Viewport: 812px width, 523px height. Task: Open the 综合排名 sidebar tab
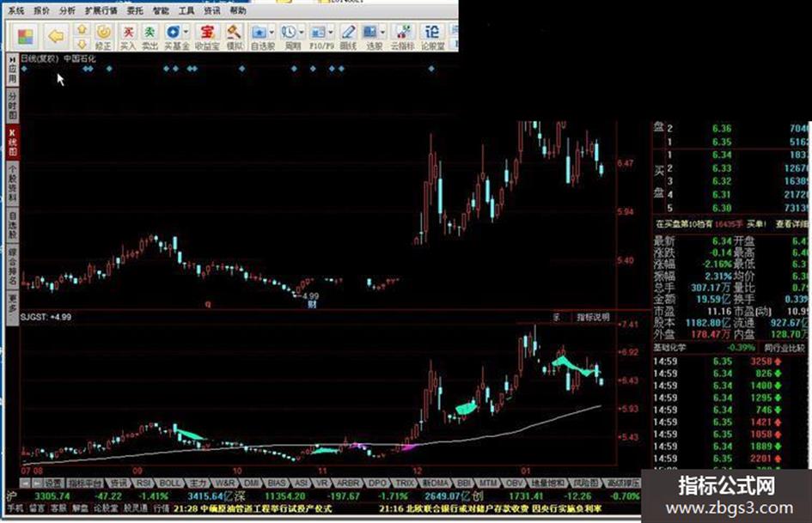(x=12, y=267)
